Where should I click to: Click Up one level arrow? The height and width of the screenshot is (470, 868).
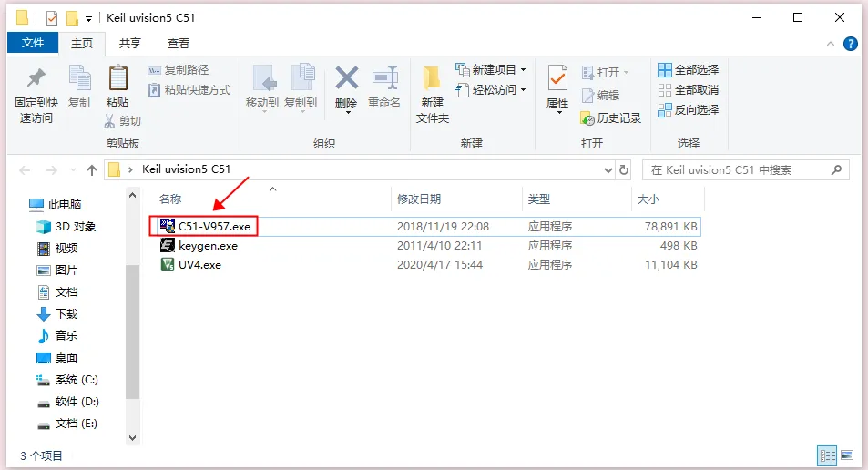coord(92,170)
